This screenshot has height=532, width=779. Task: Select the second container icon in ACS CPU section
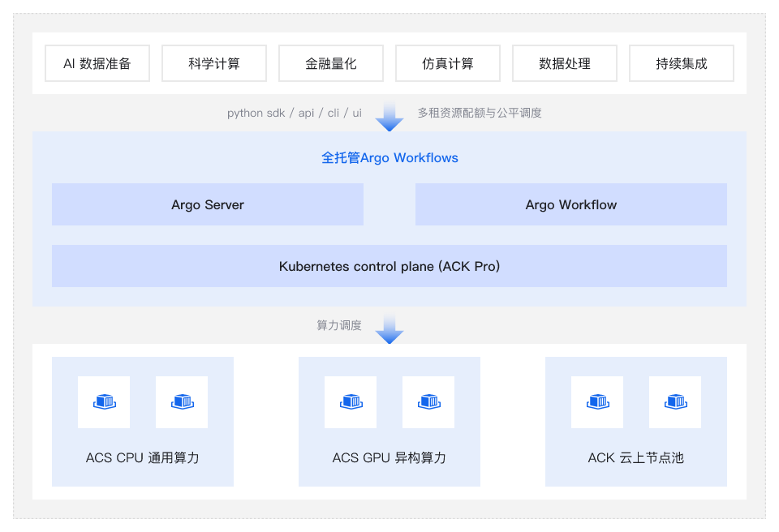tap(181, 401)
